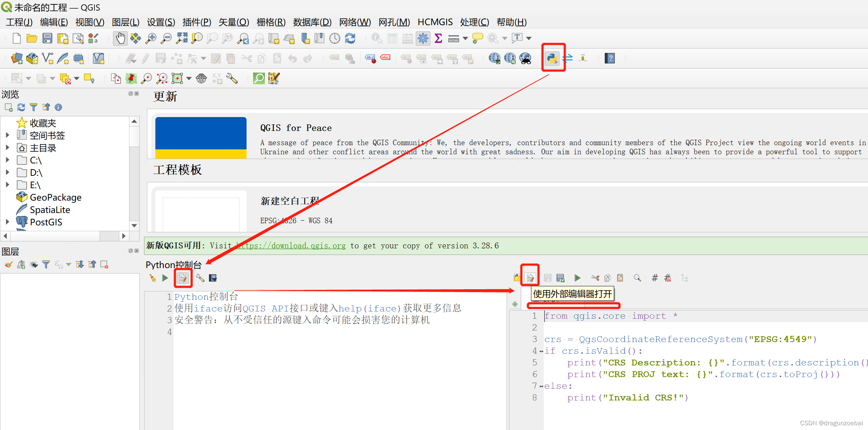
Task: Float the 图层 layers panel
Action: click(x=131, y=251)
